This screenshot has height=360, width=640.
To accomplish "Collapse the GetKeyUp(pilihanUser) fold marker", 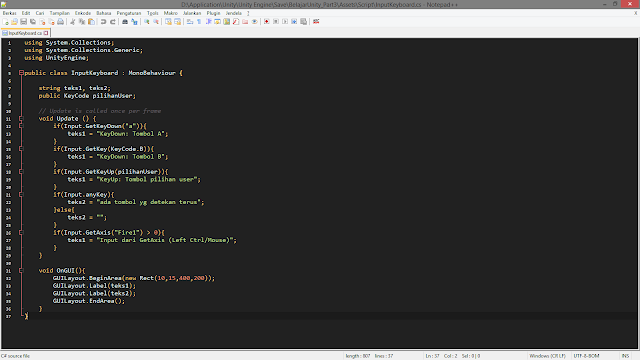I will (21, 172).
